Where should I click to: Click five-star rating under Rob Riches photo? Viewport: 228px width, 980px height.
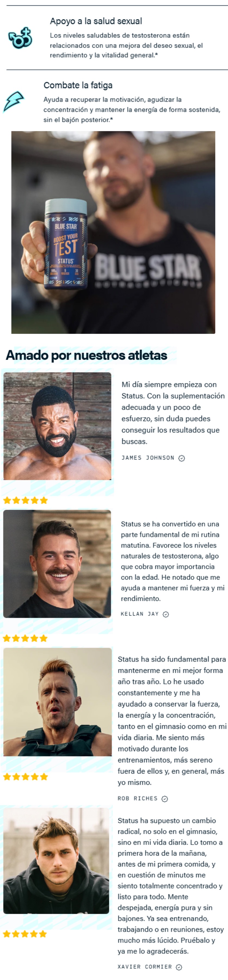pos(26,776)
